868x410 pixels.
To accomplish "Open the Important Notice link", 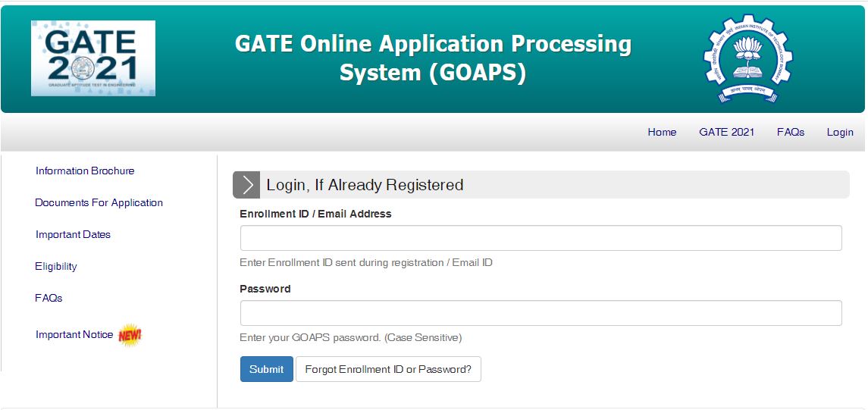I will (x=74, y=335).
